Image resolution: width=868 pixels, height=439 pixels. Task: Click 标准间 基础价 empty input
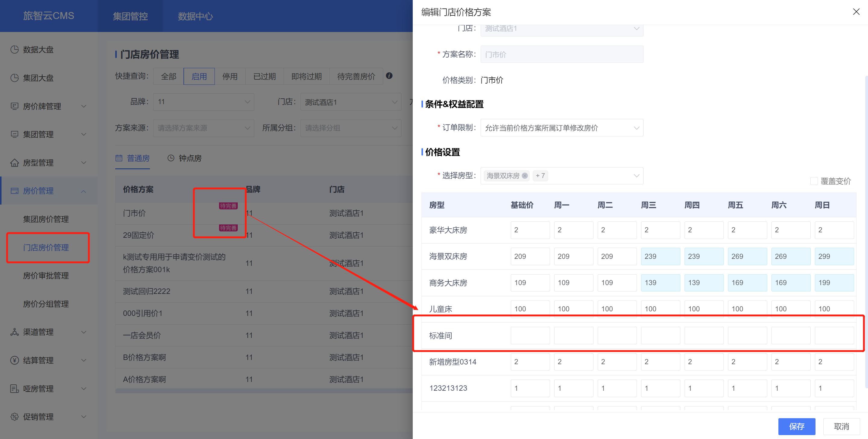coord(530,336)
